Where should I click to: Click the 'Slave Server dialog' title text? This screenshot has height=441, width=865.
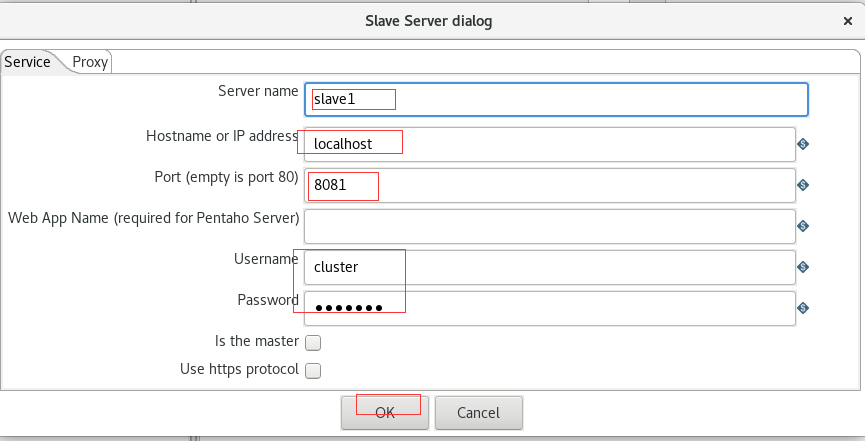tap(429, 21)
